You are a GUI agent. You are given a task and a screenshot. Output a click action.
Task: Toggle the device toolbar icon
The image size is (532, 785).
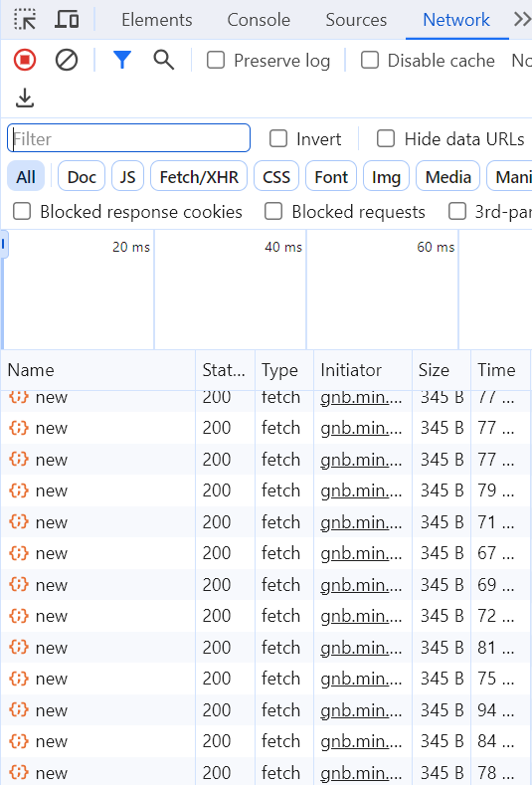pos(67,20)
